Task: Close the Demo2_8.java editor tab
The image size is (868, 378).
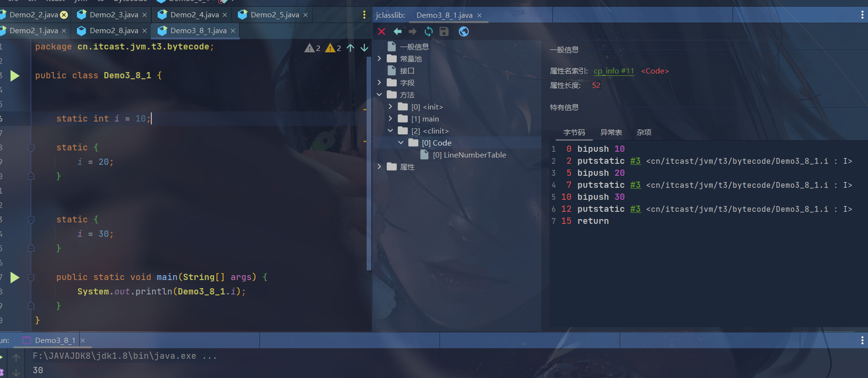Action: (145, 31)
